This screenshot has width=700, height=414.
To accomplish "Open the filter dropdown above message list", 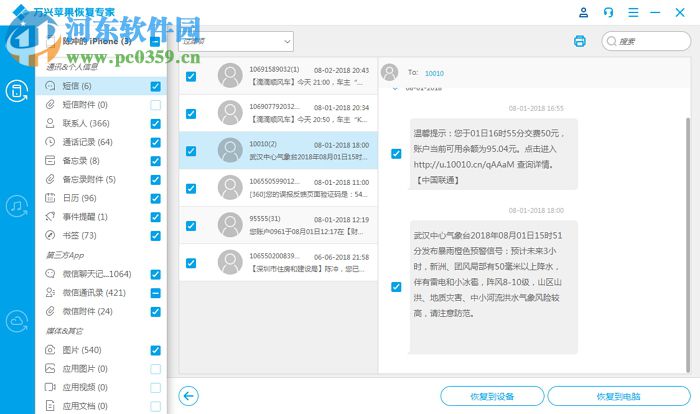I will [x=236, y=41].
